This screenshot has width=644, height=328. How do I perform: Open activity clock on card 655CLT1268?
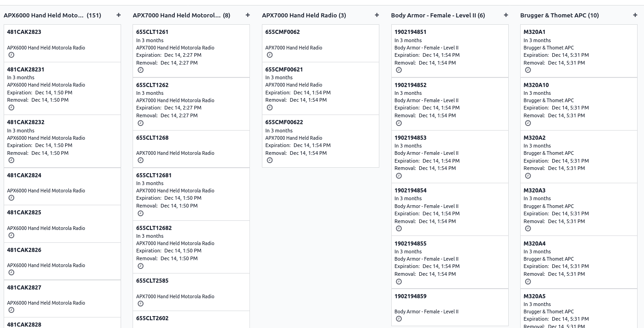click(x=141, y=160)
